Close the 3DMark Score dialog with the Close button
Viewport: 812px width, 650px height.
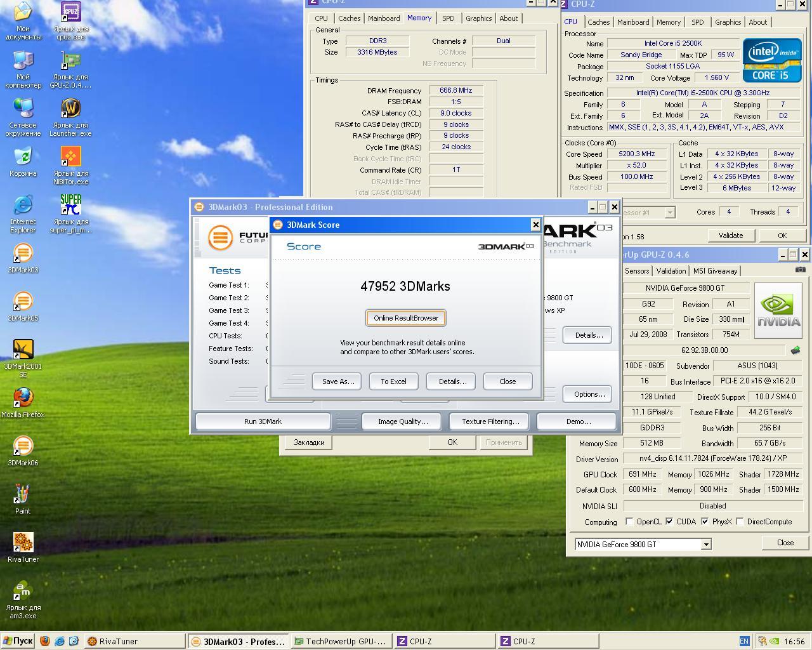pos(507,381)
